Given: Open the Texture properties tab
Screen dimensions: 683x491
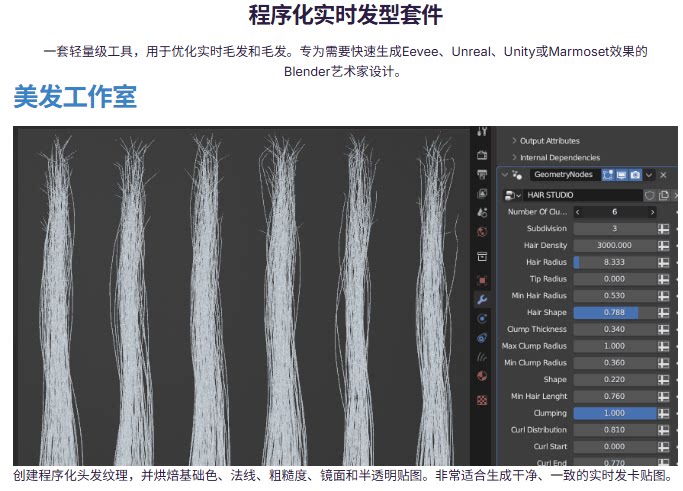Looking at the screenshot, I should click(482, 400).
